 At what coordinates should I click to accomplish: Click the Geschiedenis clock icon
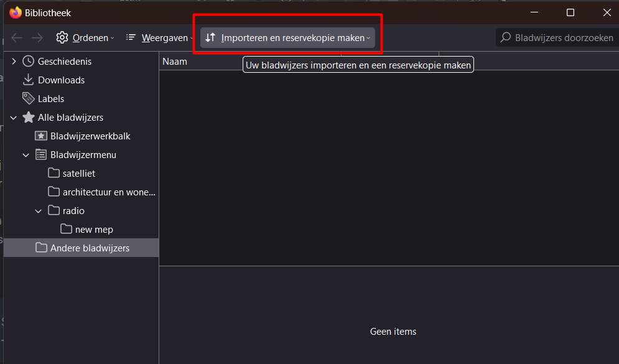point(29,61)
